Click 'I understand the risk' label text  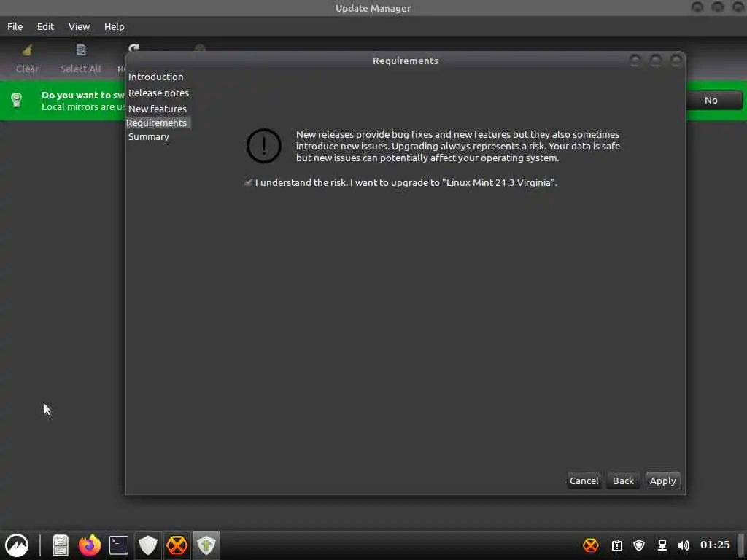coord(406,183)
